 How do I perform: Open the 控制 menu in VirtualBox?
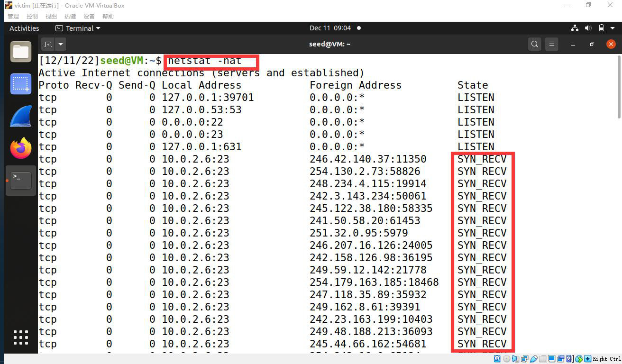point(31,16)
